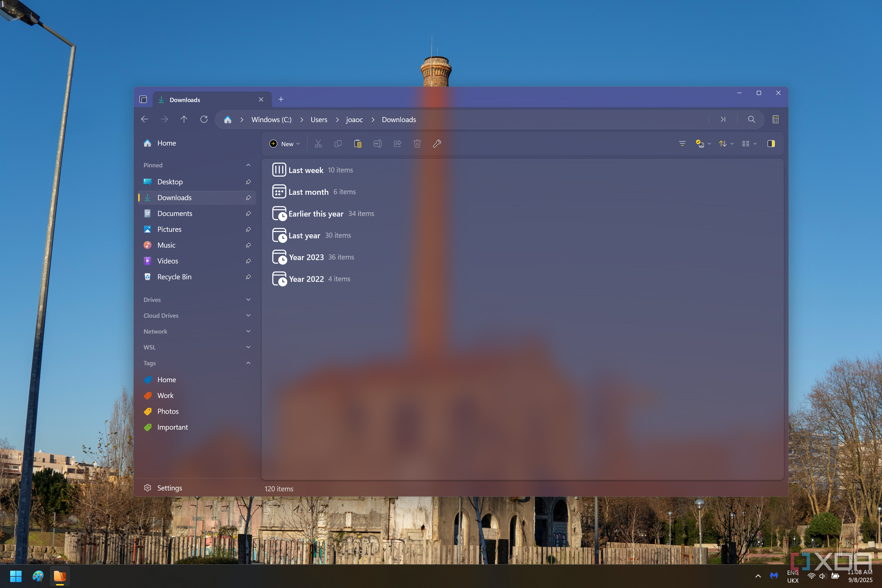The width and height of the screenshot is (882, 588).
Task: Click the Copy icon in toolbar
Action: click(338, 144)
